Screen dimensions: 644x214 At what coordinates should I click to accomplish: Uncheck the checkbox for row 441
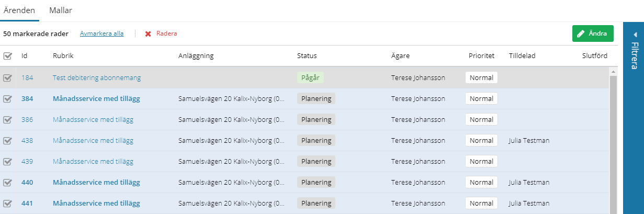pyautogui.click(x=7, y=203)
